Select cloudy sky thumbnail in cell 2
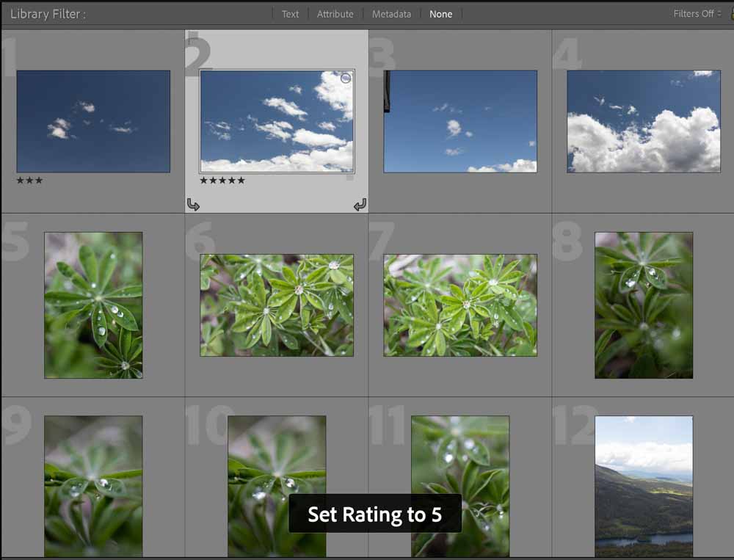This screenshot has width=734, height=560. [x=277, y=121]
